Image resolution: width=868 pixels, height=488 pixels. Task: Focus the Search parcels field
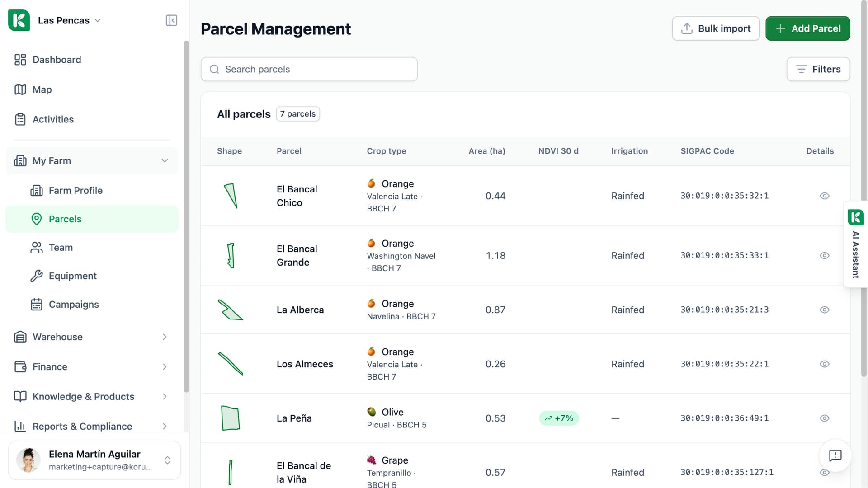[309, 69]
